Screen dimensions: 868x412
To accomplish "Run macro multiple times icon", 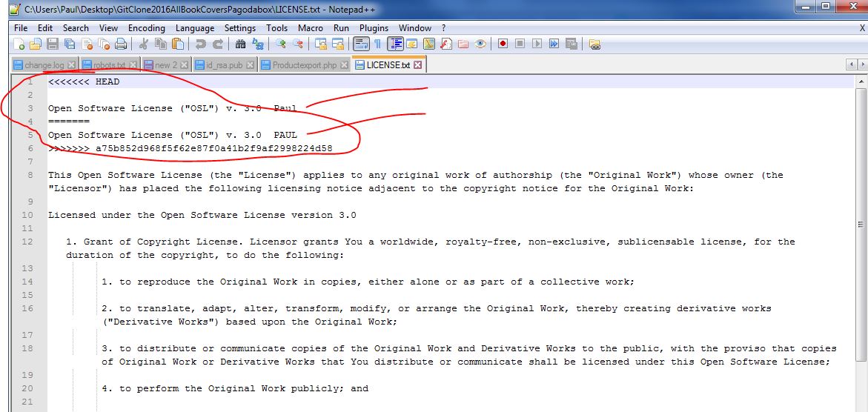I will [x=554, y=44].
